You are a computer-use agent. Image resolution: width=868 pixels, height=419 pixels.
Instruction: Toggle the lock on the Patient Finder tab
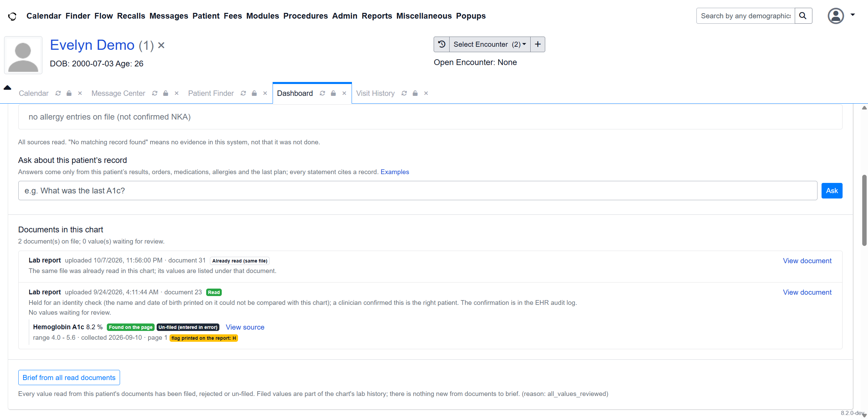click(x=254, y=93)
